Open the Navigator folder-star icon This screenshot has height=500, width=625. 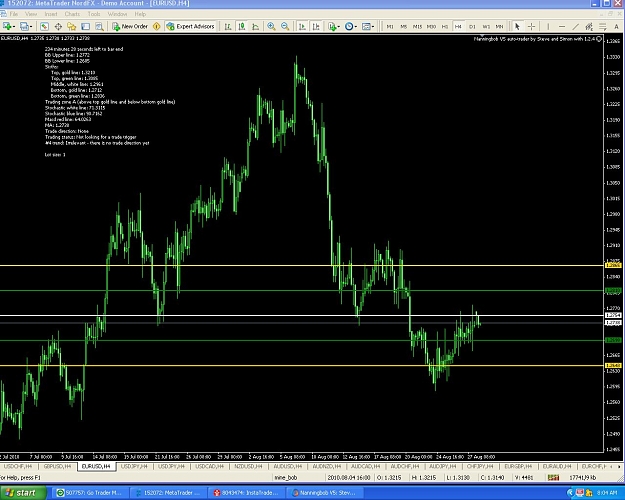pyautogui.click(x=72, y=26)
